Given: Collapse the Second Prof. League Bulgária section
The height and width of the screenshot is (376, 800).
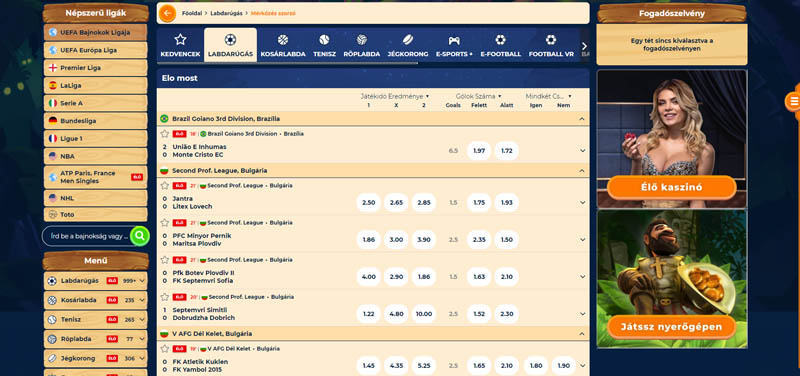Looking at the screenshot, I should click(x=582, y=170).
